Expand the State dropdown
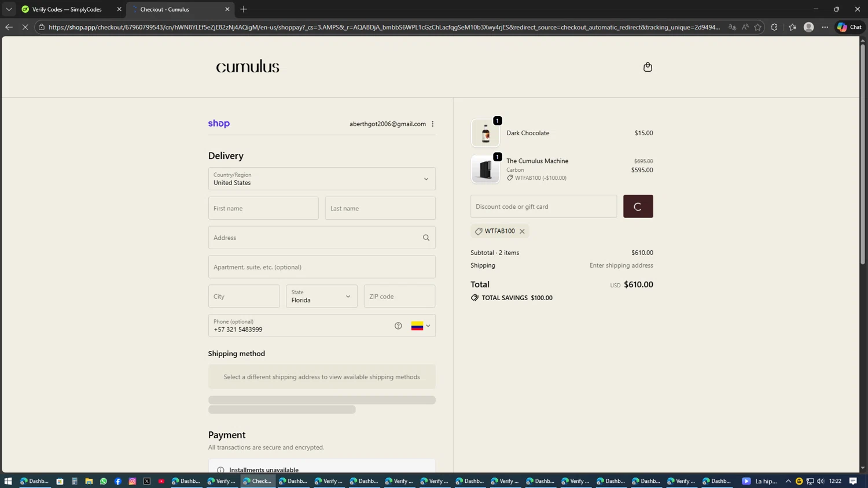Viewport: 868px width, 488px height. [x=322, y=296]
